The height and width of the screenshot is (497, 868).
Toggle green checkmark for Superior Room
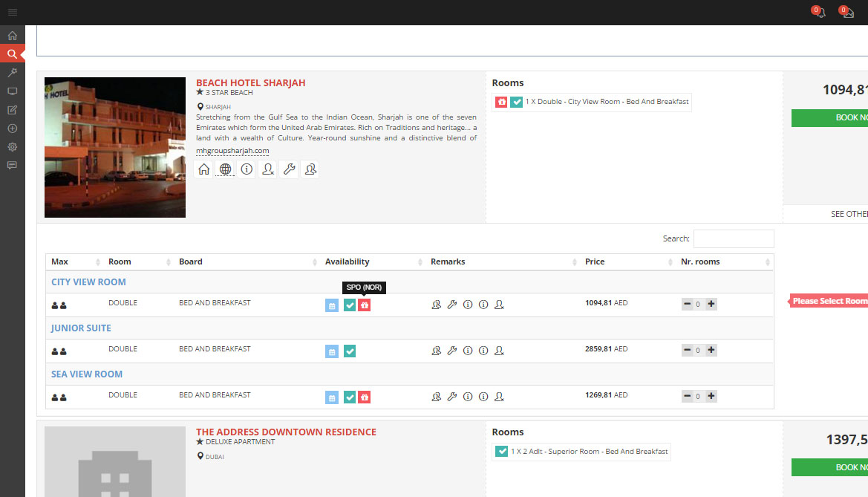pyautogui.click(x=501, y=452)
